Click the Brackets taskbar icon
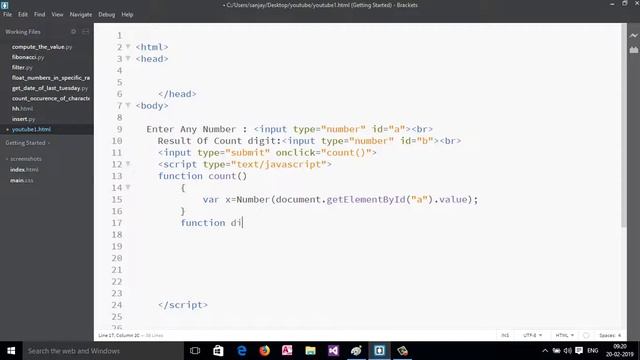 click(x=379, y=351)
